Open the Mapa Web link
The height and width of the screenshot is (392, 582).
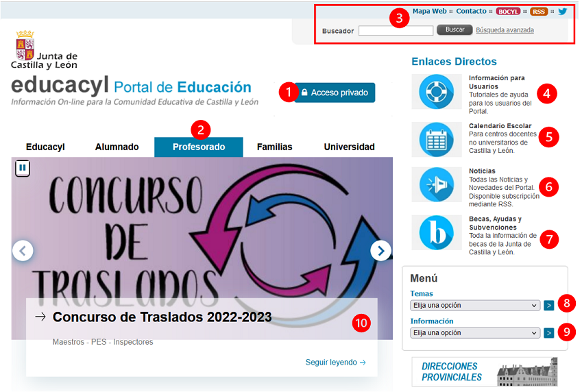(x=429, y=11)
